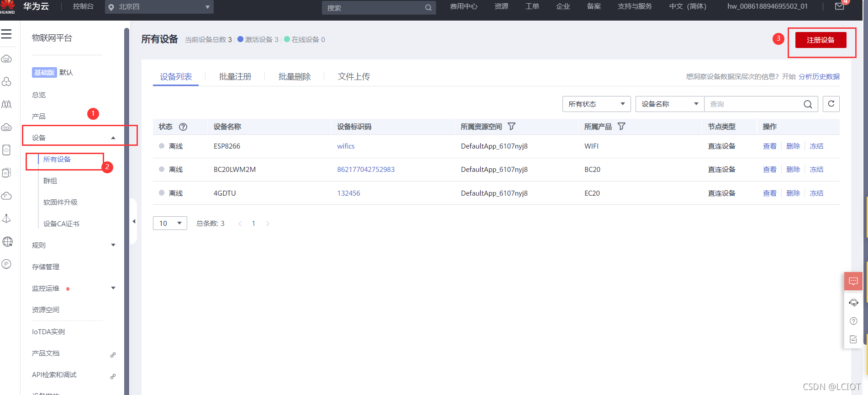Expand the 监控运维 menu section

(113, 288)
